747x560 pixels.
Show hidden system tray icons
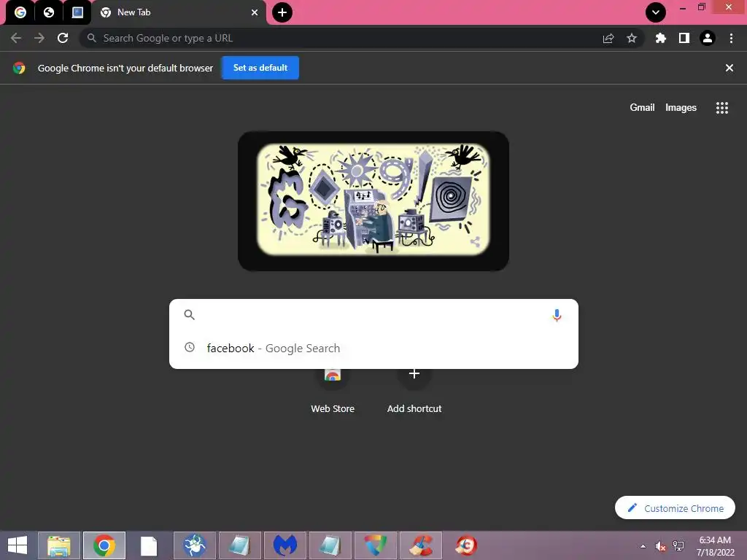click(643, 546)
